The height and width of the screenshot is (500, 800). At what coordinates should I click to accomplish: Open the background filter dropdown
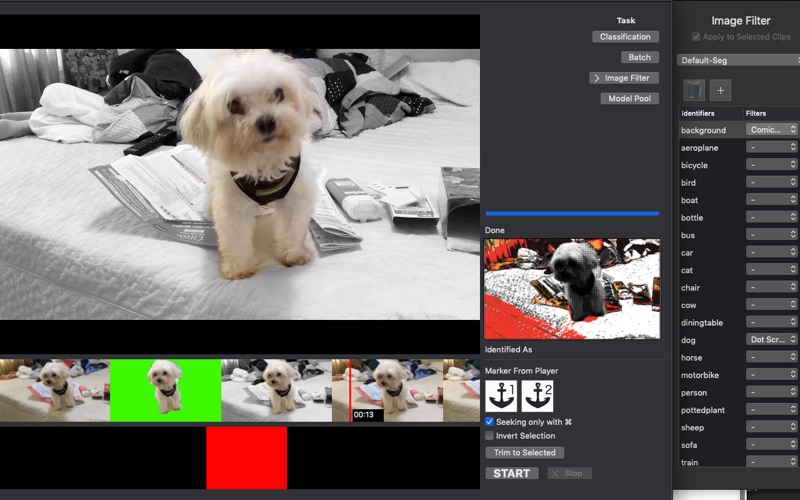click(771, 130)
